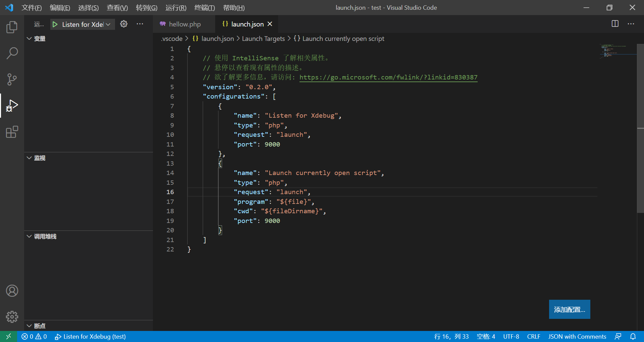Click the green Start Debugging play icon
This screenshot has height=342, width=644.
[55, 24]
